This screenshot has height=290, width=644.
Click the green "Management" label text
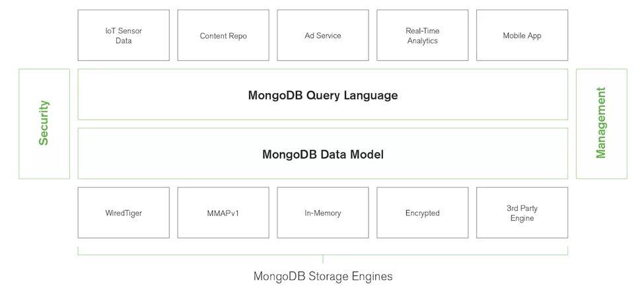[601, 123]
